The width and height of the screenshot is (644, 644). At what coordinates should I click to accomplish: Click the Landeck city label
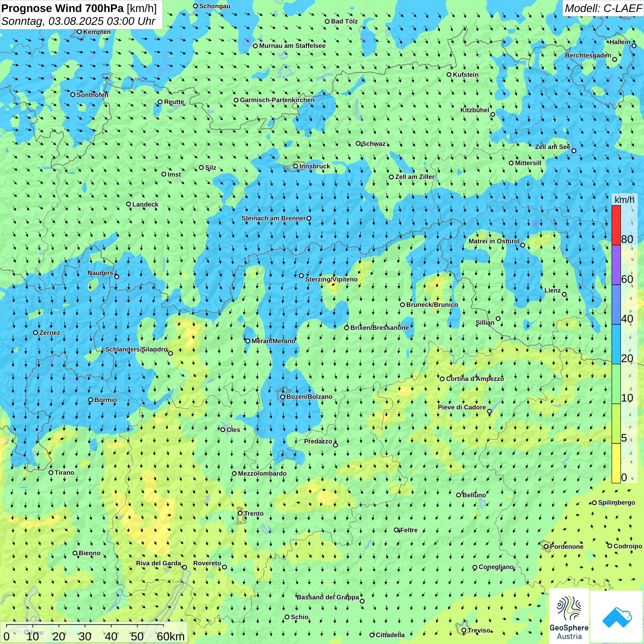(145, 204)
